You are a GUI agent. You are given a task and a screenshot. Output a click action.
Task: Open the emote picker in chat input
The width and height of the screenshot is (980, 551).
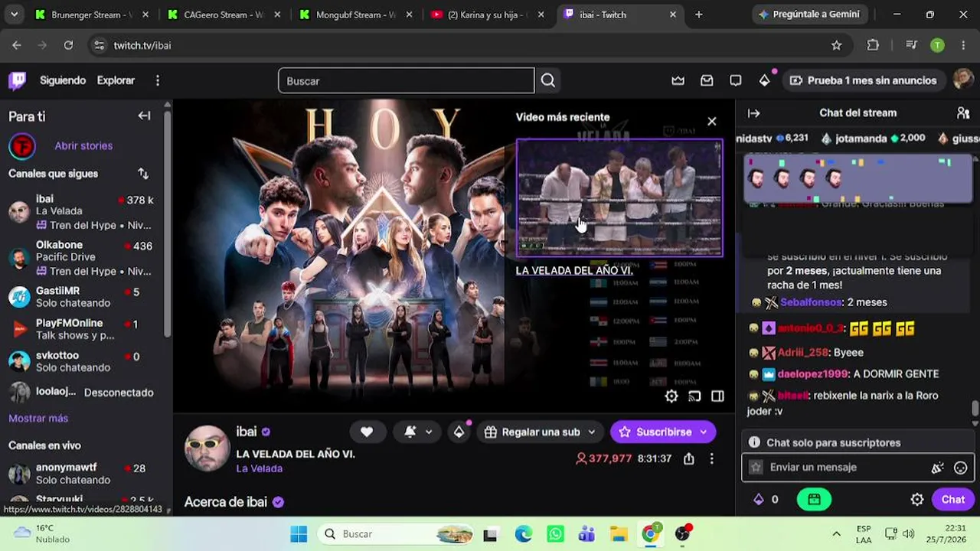coord(961,468)
